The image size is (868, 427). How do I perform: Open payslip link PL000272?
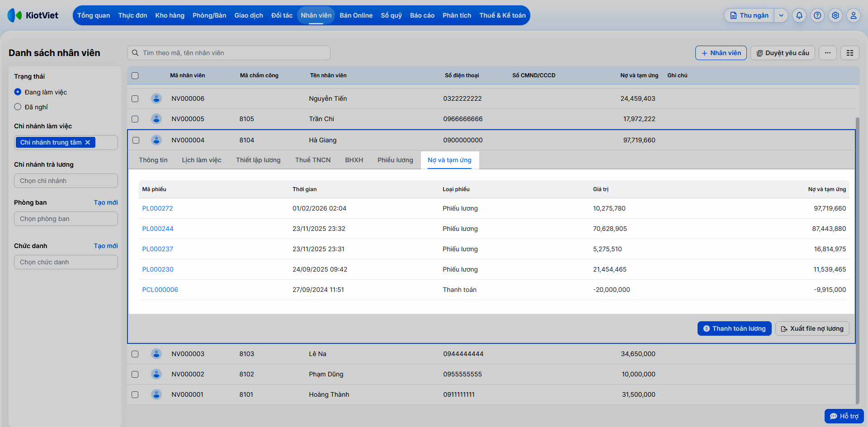[157, 208]
